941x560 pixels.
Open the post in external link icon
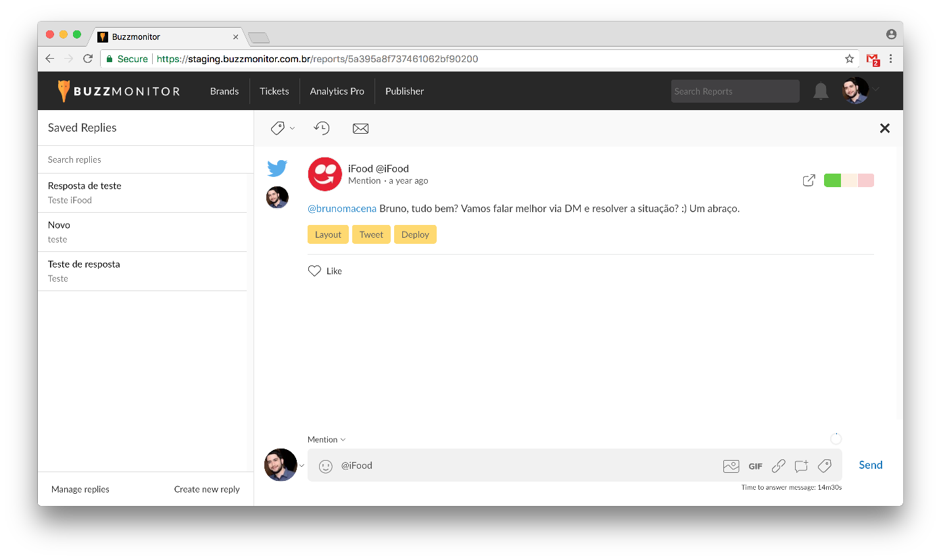coord(809,180)
